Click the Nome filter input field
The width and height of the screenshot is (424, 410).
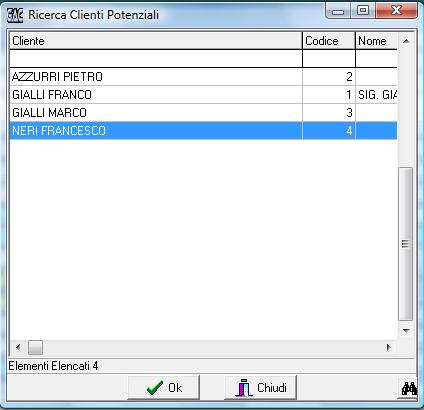point(376,59)
